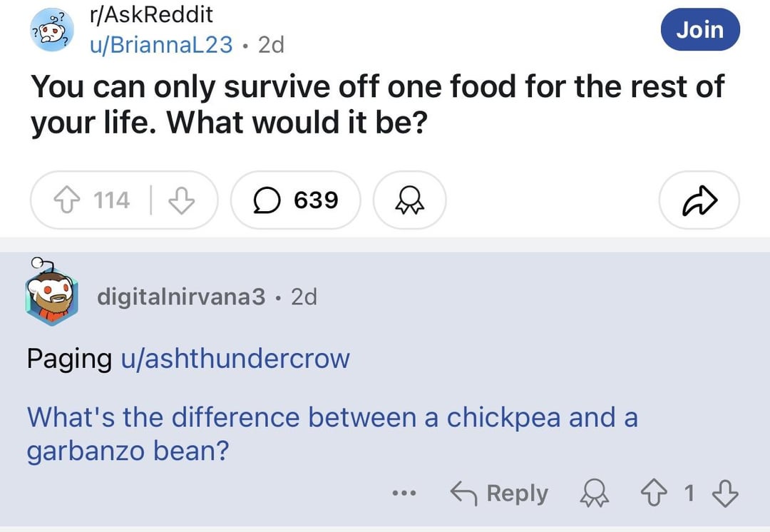Open the post title about surviving on one food

[x=377, y=104]
